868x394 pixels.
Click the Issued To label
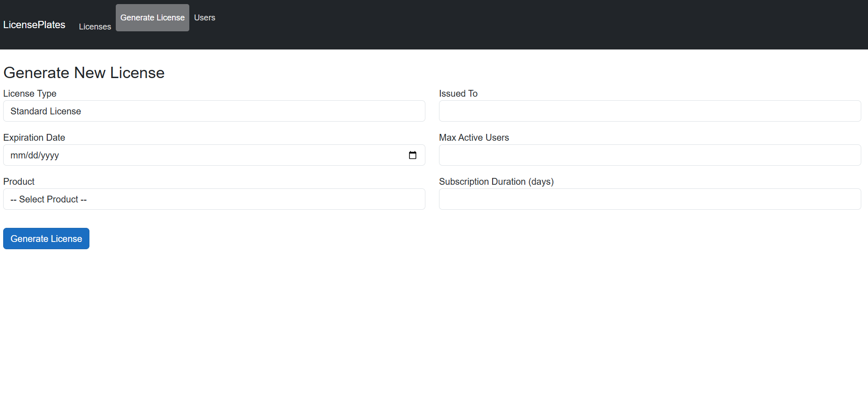coord(458,94)
